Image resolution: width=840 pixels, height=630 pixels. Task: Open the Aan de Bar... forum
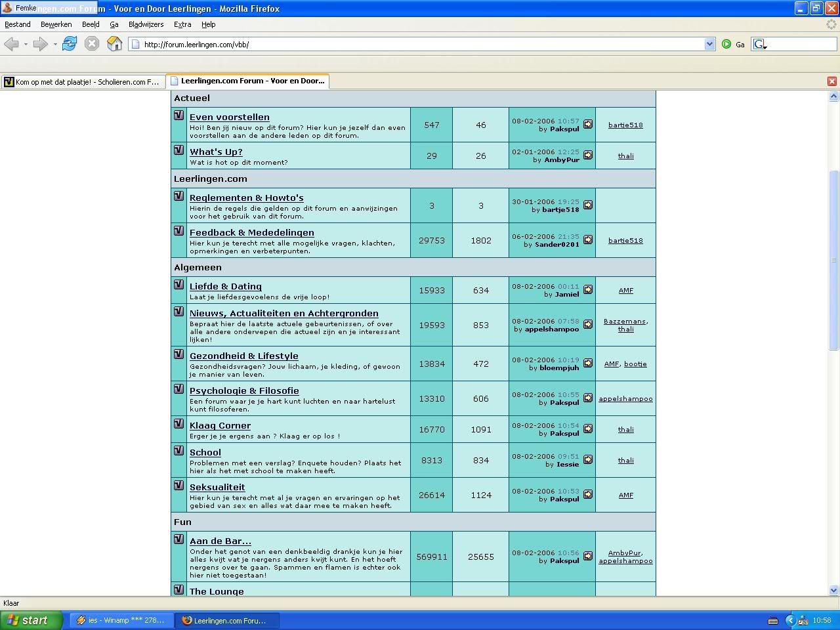tap(220, 541)
